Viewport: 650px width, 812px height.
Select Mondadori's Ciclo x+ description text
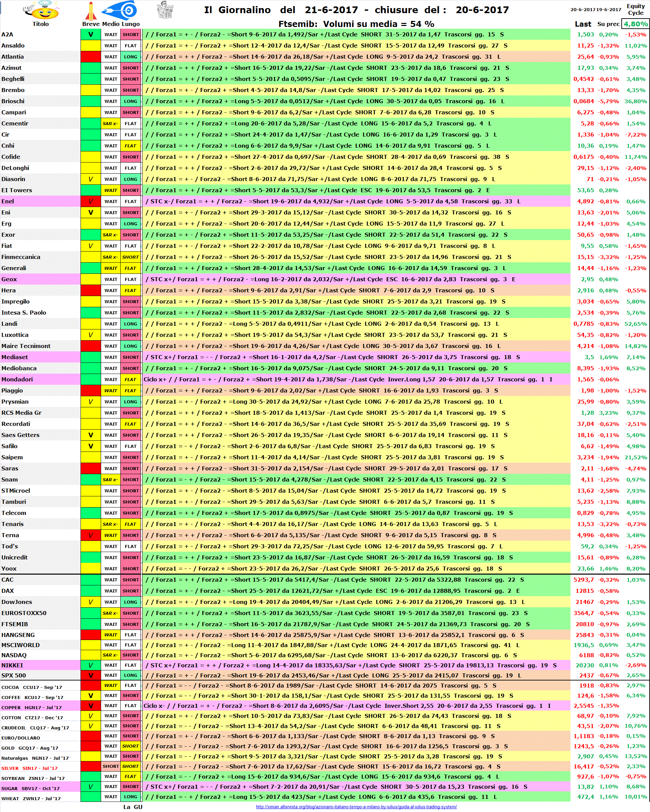pos(348,379)
